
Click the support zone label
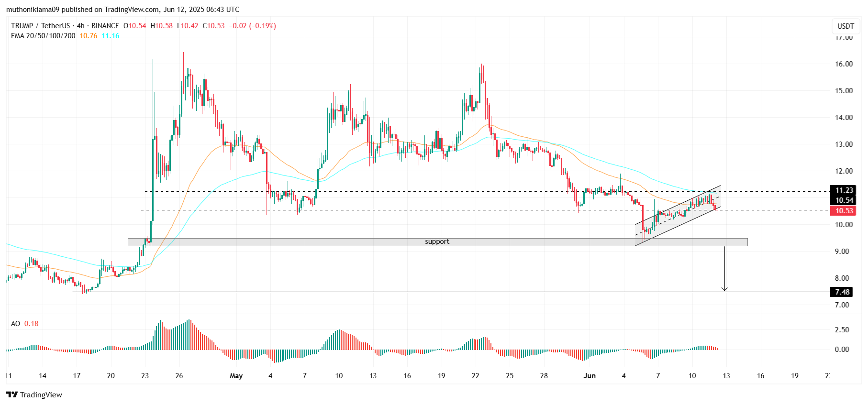pyautogui.click(x=437, y=242)
